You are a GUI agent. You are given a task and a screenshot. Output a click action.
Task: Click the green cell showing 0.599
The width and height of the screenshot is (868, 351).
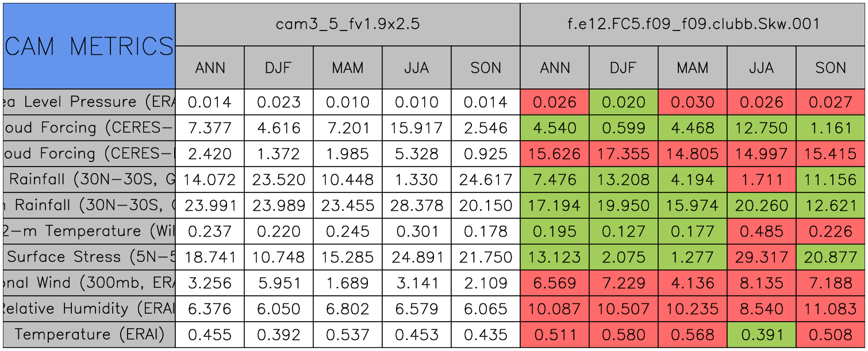click(623, 128)
